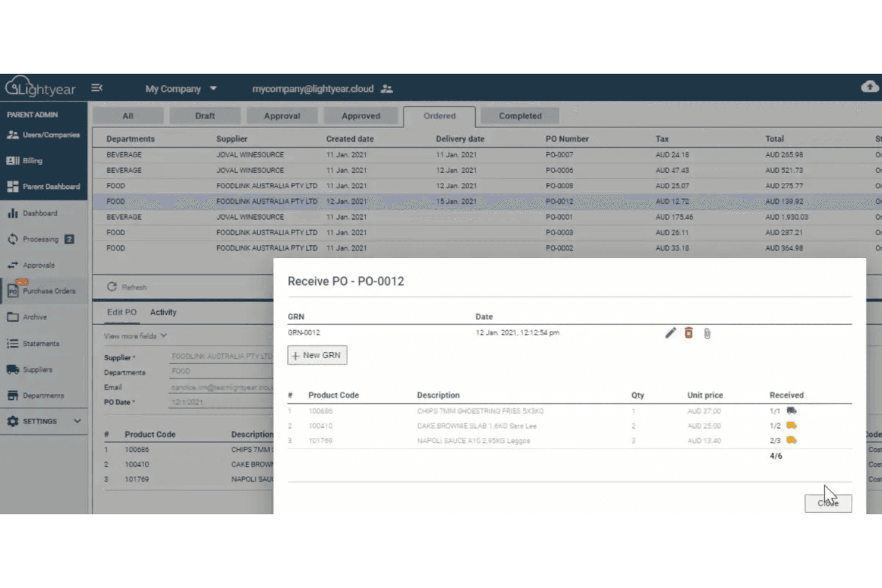
Task: Select the Ordered tab
Action: click(x=439, y=116)
